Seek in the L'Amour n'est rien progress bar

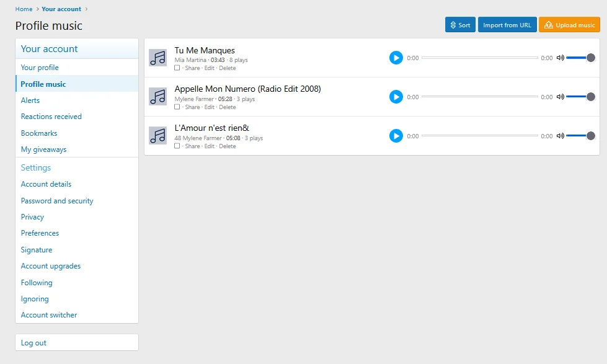tap(480, 136)
